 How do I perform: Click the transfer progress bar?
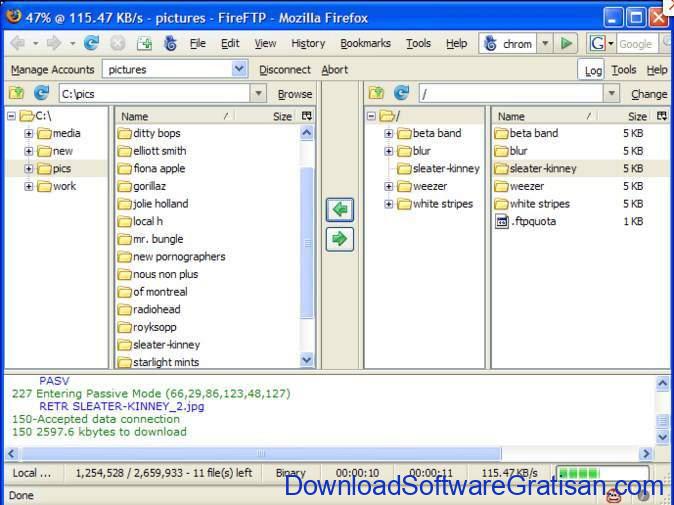point(602,474)
